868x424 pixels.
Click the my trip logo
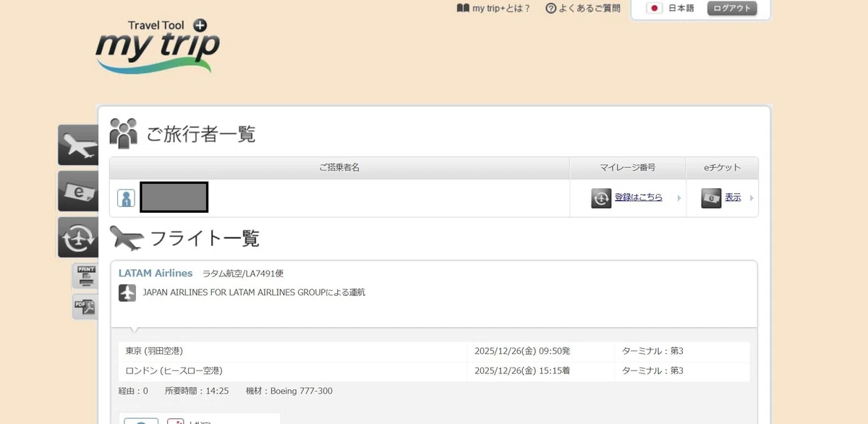[158, 46]
